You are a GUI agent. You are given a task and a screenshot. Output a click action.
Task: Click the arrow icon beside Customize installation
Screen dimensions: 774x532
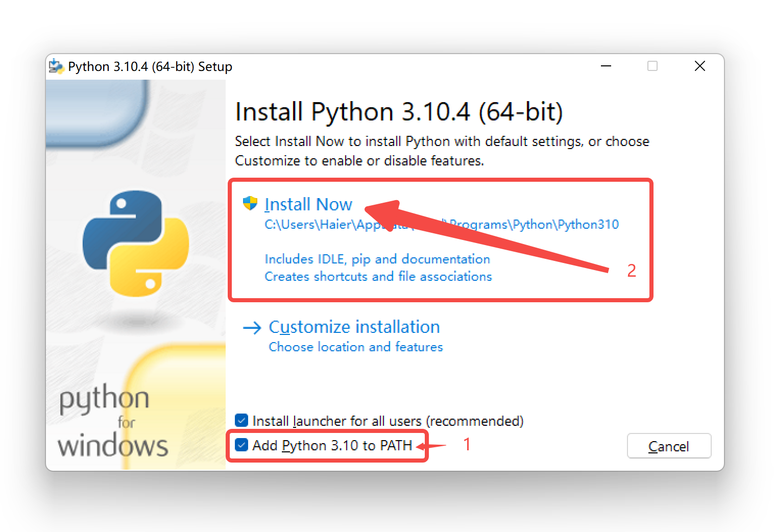(252, 328)
